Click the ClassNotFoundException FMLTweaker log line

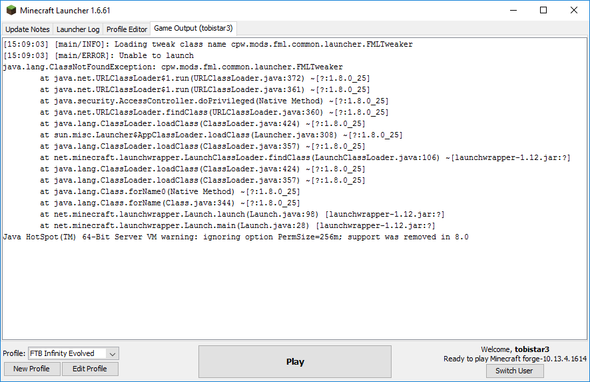click(173, 67)
